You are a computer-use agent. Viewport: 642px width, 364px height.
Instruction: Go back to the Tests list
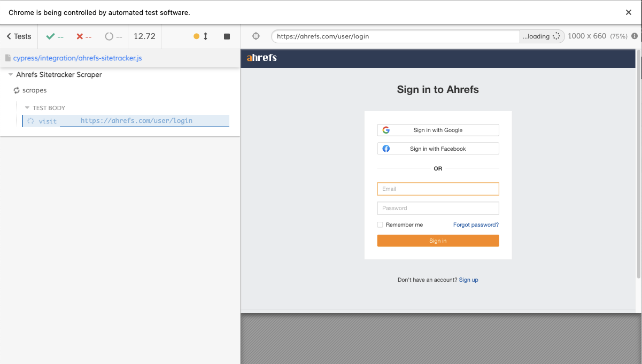[x=19, y=36]
